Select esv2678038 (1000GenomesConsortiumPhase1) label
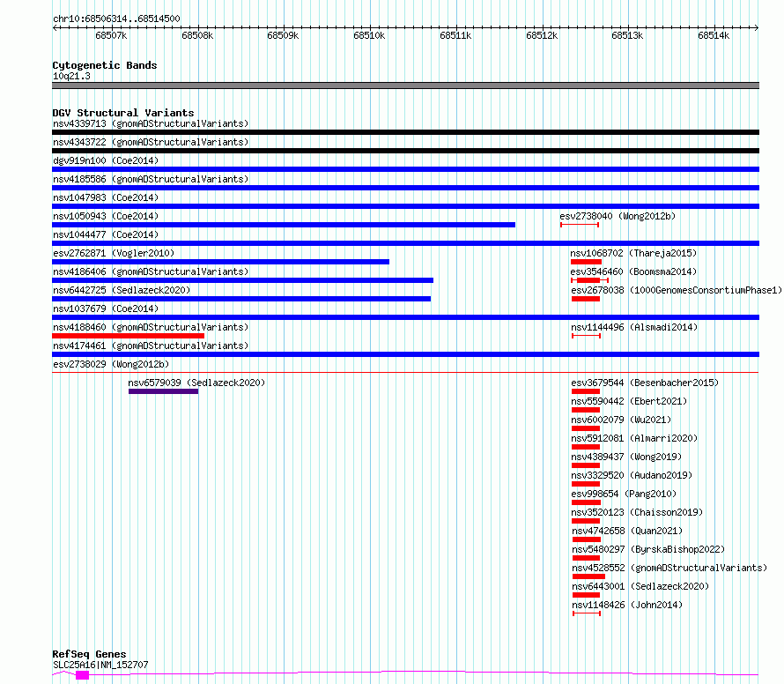 click(677, 290)
